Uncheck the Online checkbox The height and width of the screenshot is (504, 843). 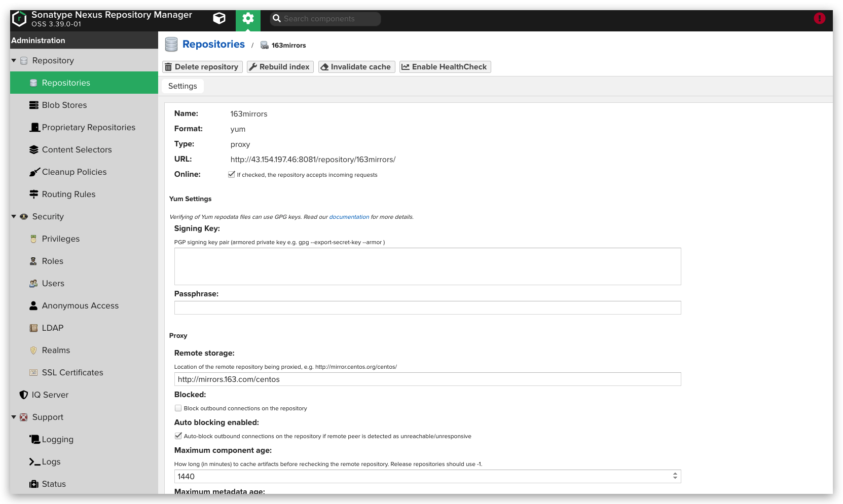coord(232,174)
